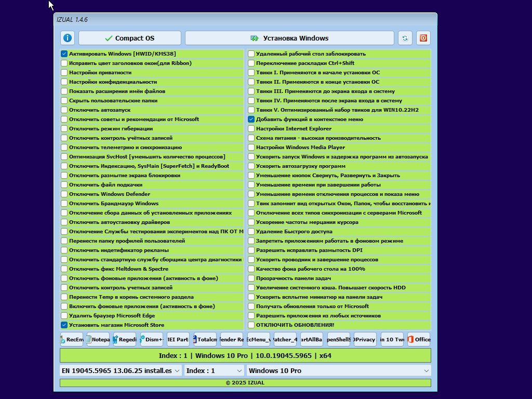This screenshot has height=399, width=532.
Task: Tick Отключить автозапуск checkbox
Action: (x=64, y=110)
